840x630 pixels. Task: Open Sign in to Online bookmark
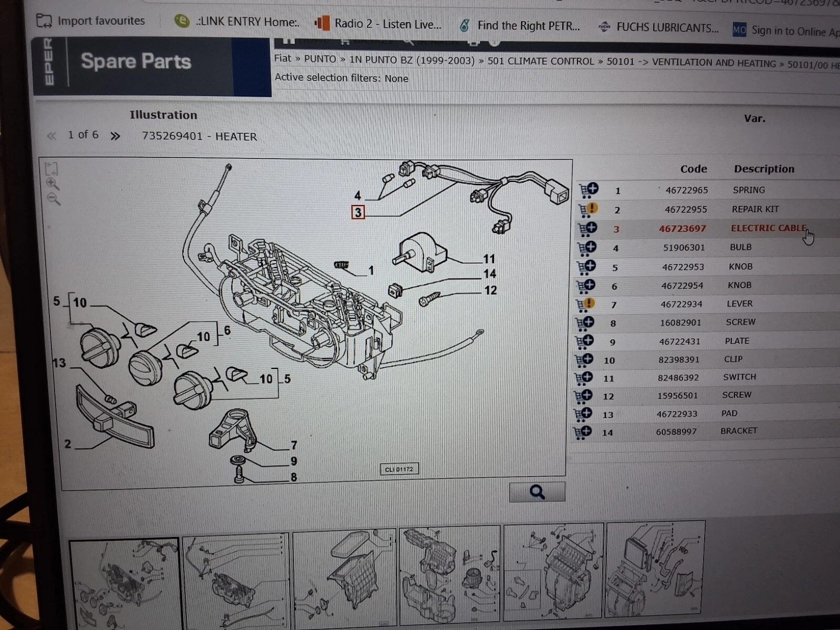786,30
